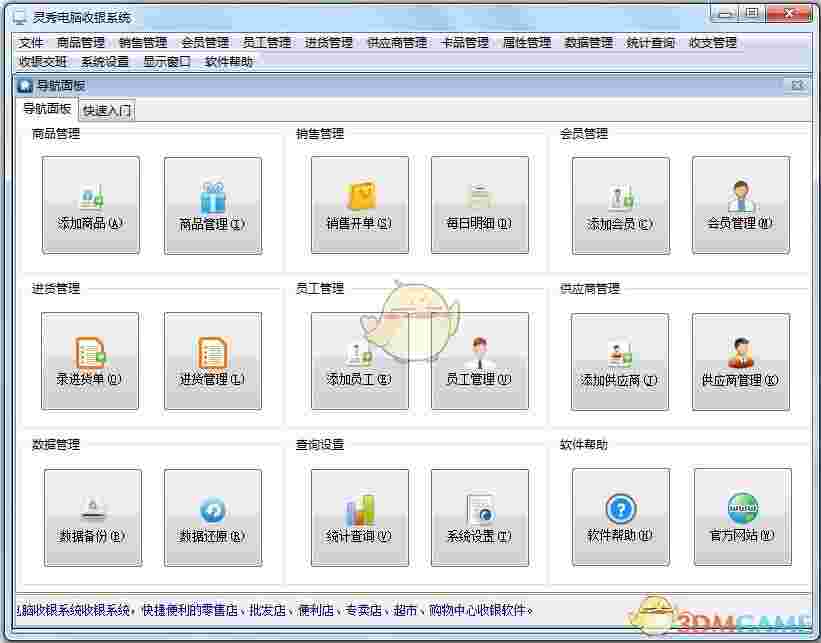Open the 会员管理 member management icon
821x643 pixels.
pos(741,205)
